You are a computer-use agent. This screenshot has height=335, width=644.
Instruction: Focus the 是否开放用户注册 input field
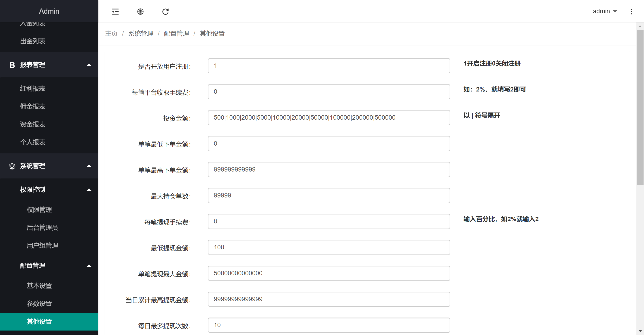click(329, 66)
